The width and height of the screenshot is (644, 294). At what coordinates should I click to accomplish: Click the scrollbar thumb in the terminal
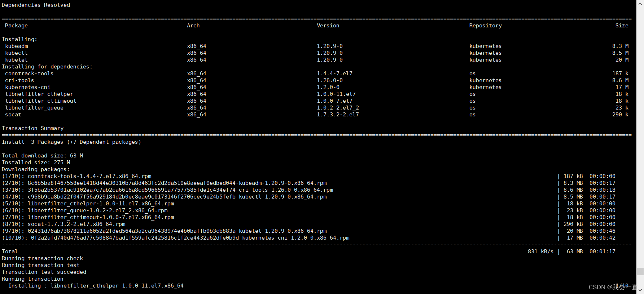[x=640, y=271]
